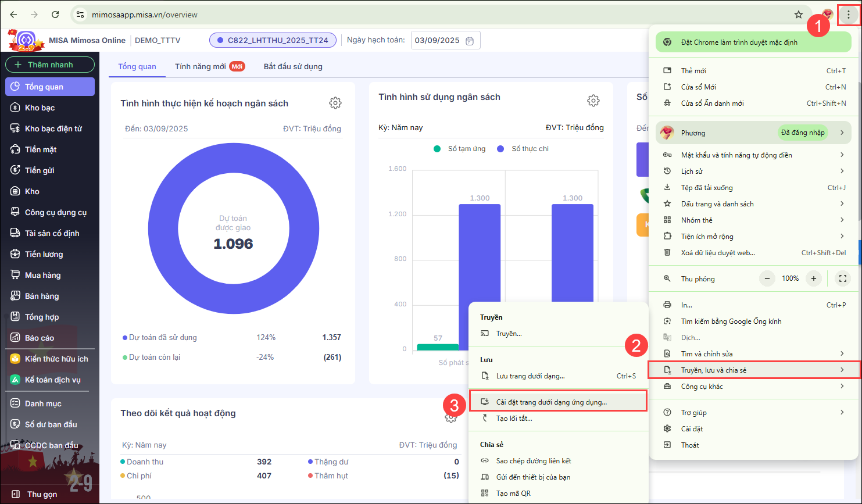Image resolution: width=862 pixels, height=504 pixels.
Task: Enter full screen mode from zoom row
Action: pos(842,278)
